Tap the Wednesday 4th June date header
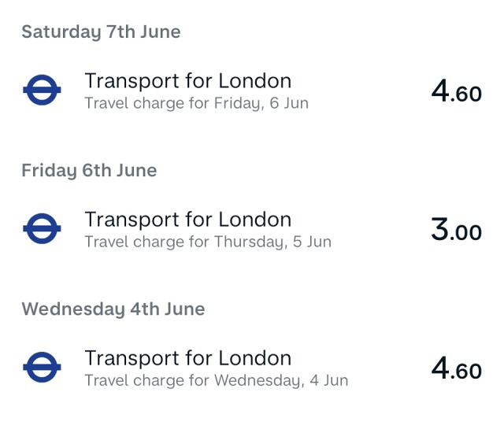The image size is (504, 429). [x=113, y=309]
